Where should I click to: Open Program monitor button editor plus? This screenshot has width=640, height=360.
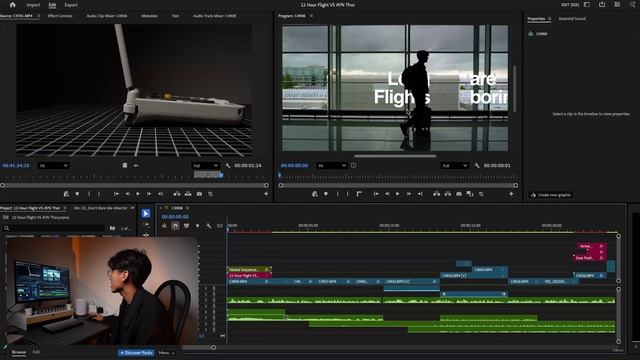point(511,194)
